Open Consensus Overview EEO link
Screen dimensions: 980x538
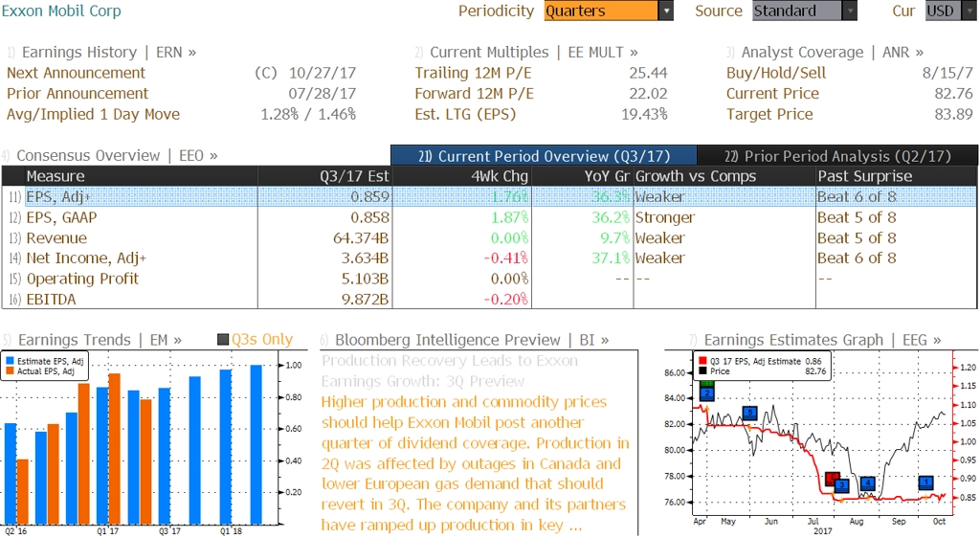point(110,155)
